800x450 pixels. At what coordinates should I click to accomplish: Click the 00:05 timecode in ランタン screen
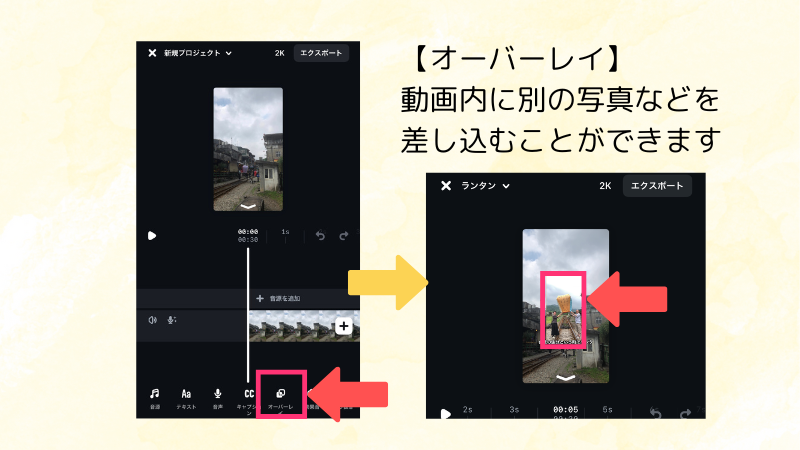(566, 410)
